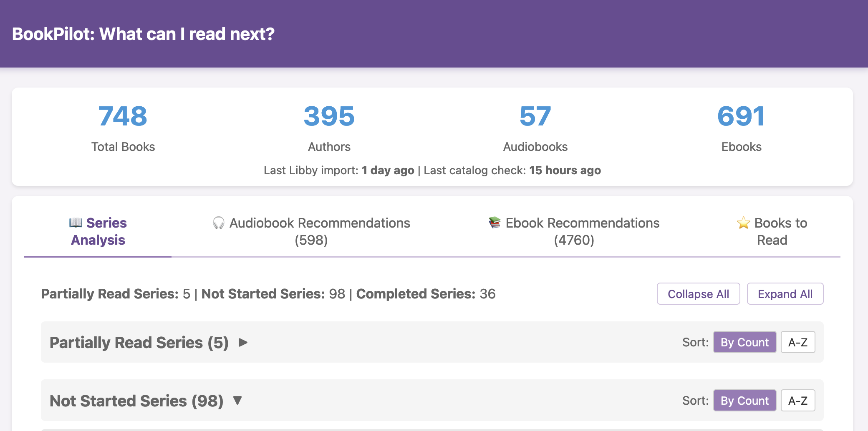Click the open book icon on Series Analysis
This screenshot has height=431, width=868.
click(76, 223)
